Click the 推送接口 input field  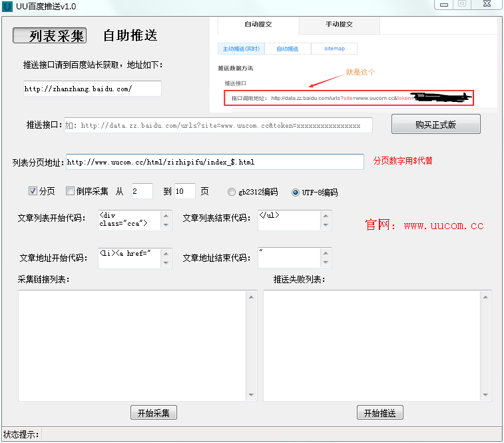[x=218, y=125]
